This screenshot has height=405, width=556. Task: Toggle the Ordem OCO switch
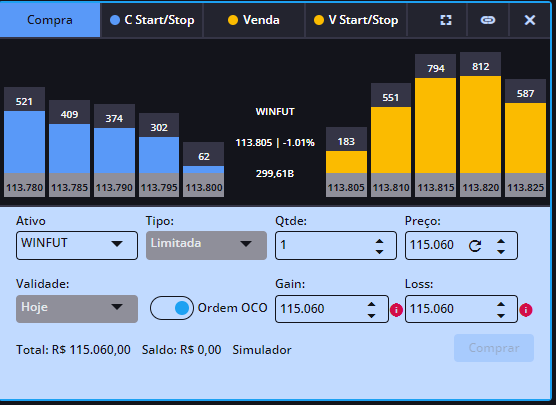click(x=172, y=308)
